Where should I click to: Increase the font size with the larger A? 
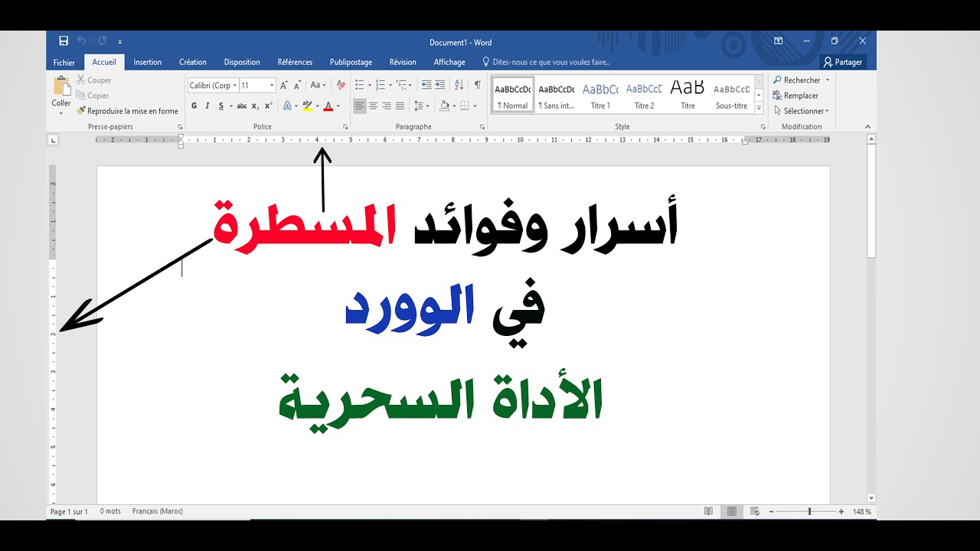[x=284, y=86]
